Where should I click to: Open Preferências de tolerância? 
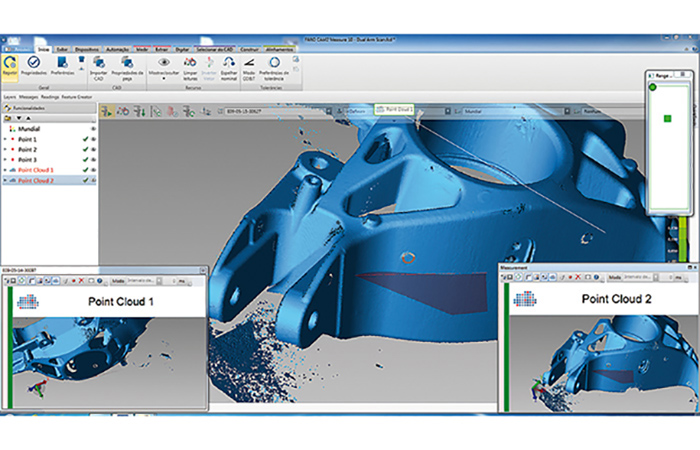pyautogui.click(x=274, y=62)
